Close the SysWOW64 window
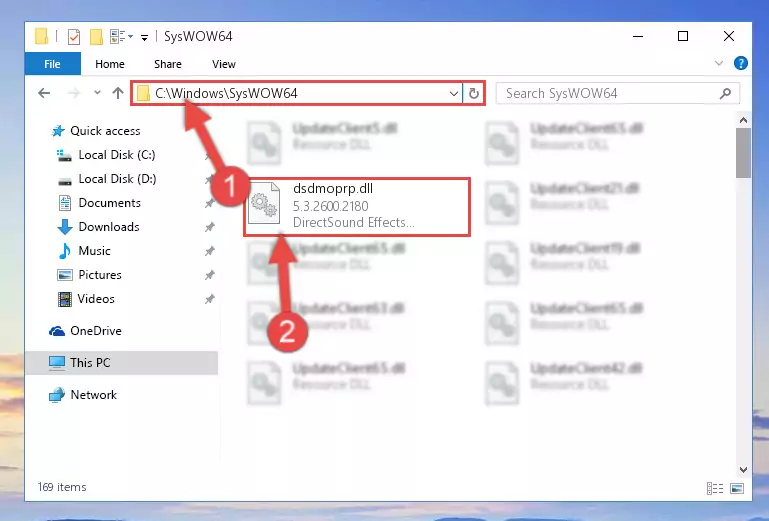This screenshot has height=521, width=769. (x=729, y=36)
